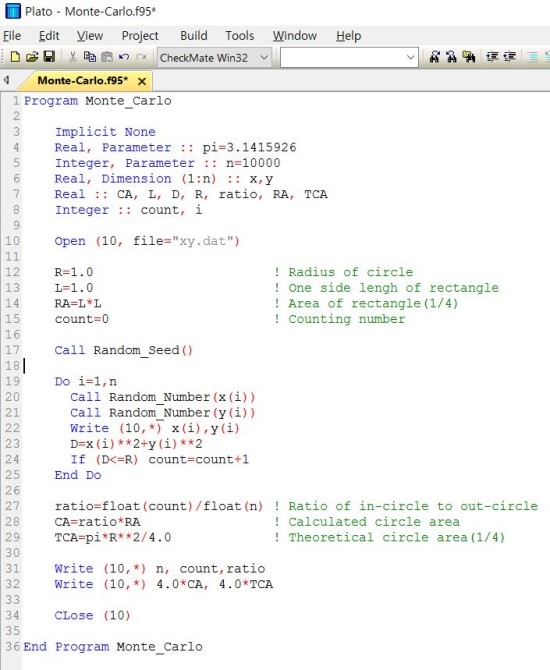Image resolution: width=550 pixels, height=670 pixels.
Task: Open the File menu
Action: 12,36
